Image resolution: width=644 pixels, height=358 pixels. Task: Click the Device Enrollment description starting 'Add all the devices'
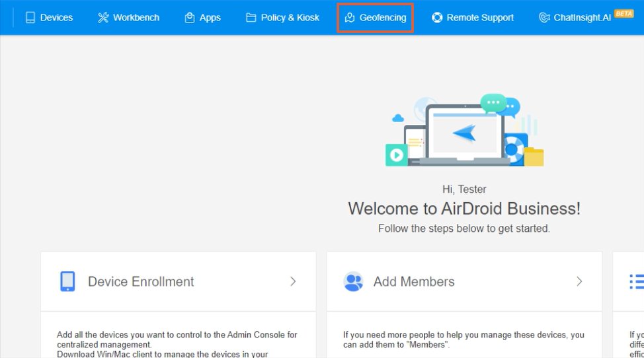[x=177, y=344]
